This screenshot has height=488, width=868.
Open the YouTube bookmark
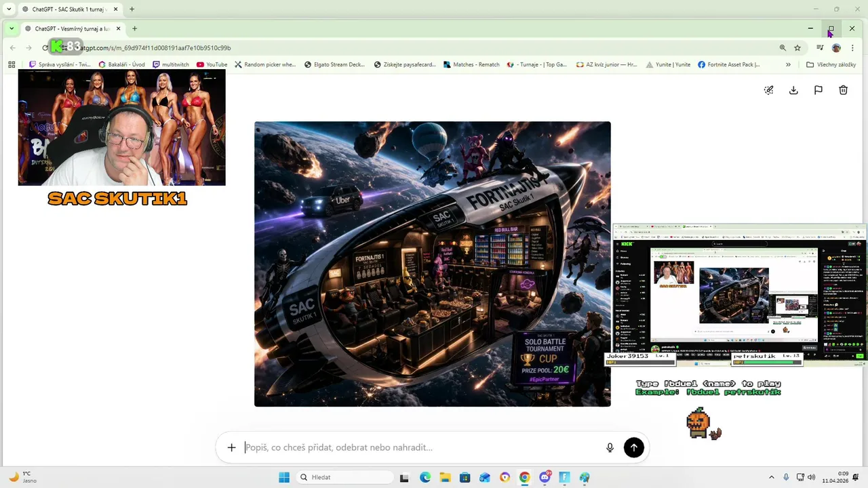click(x=212, y=64)
